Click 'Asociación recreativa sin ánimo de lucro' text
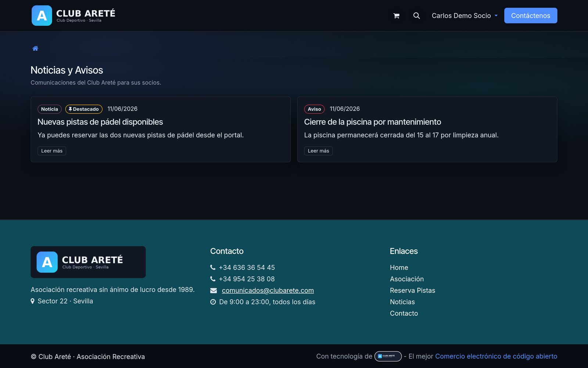 tap(112, 290)
